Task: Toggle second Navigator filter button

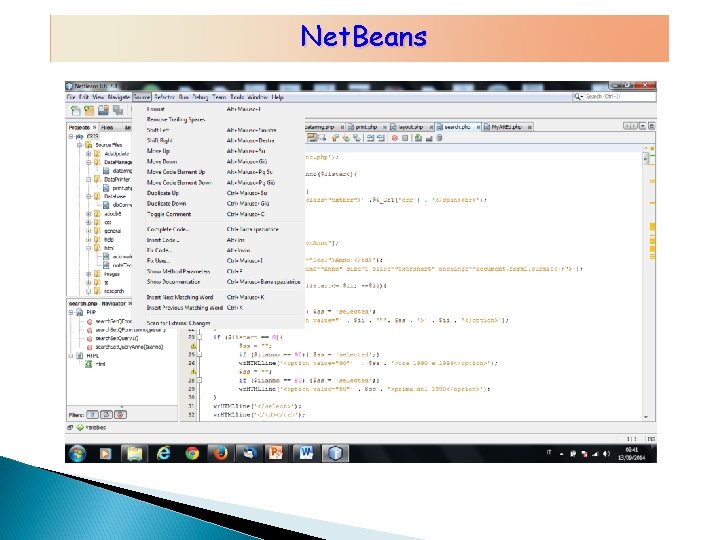Action: pyautogui.click(x=106, y=415)
